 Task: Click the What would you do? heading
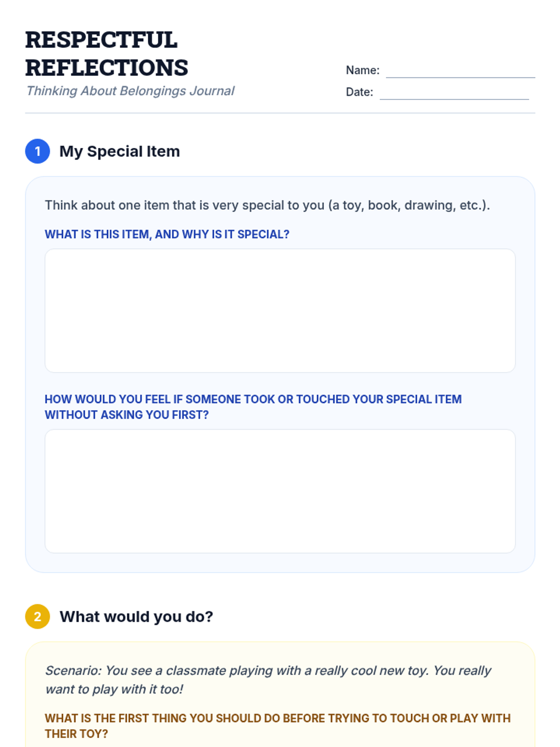coord(136,617)
